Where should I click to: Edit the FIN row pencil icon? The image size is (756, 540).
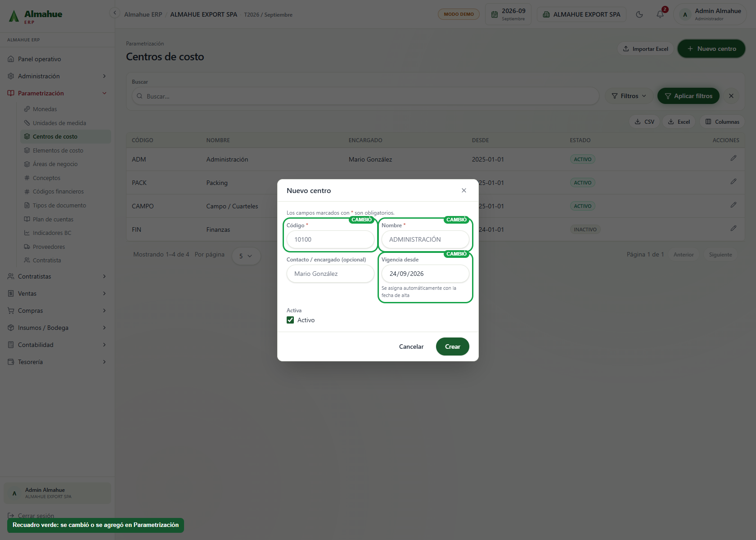[733, 228]
